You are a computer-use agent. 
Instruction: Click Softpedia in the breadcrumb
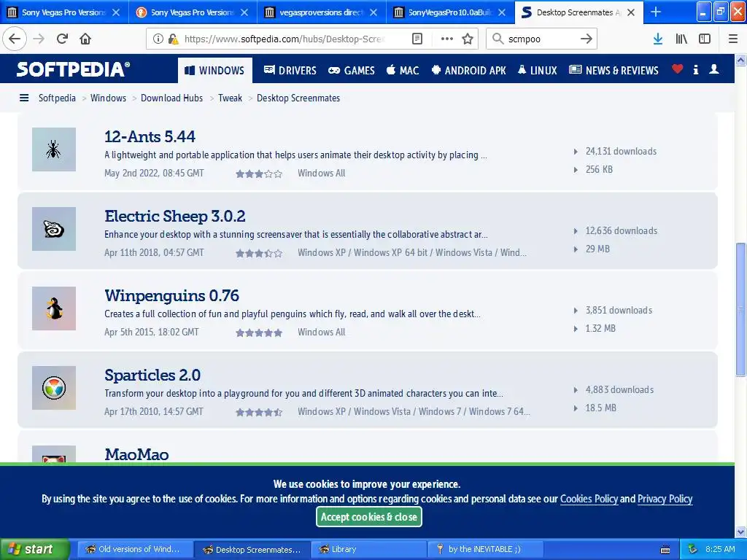pos(57,98)
